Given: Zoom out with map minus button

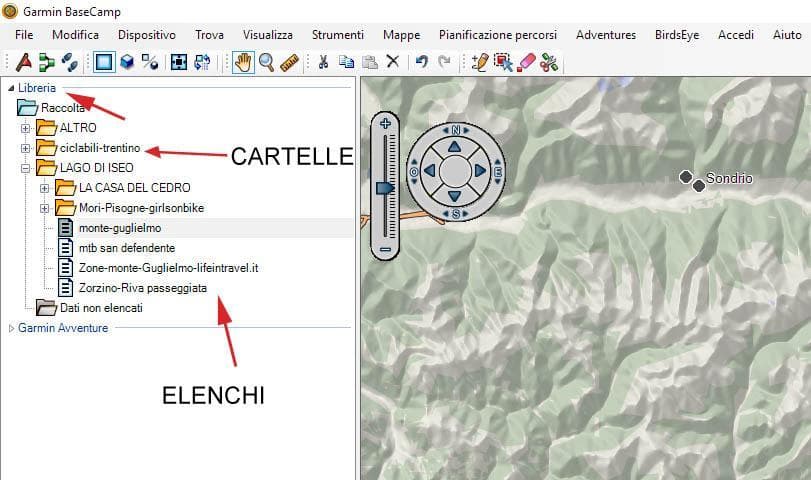Looking at the screenshot, I should 385,249.
